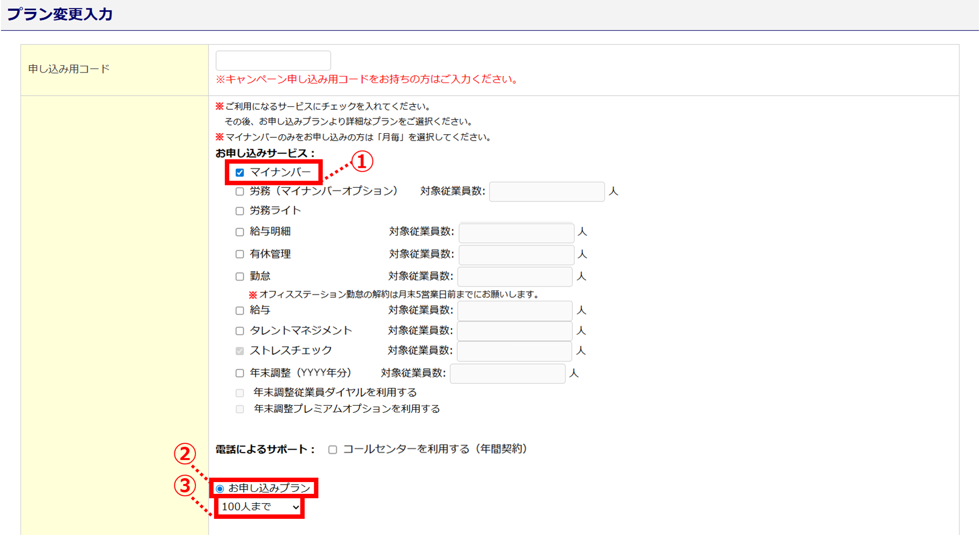Focus the 勤怠 対象従業員数 field
Viewport: 980px width, 535px height.
point(515,277)
